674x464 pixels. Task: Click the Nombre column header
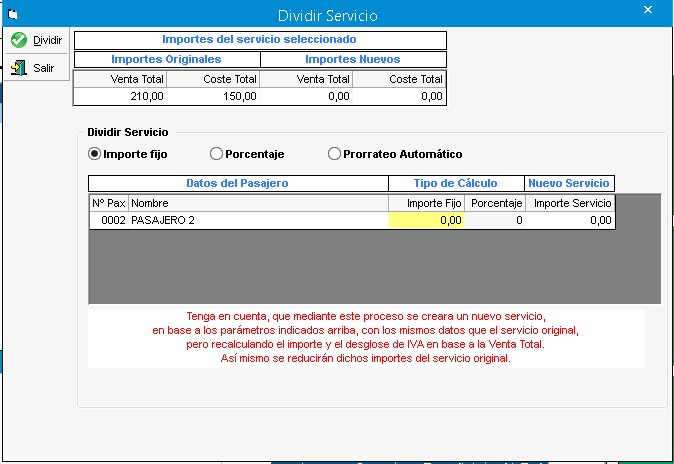click(x=258, y=203)
